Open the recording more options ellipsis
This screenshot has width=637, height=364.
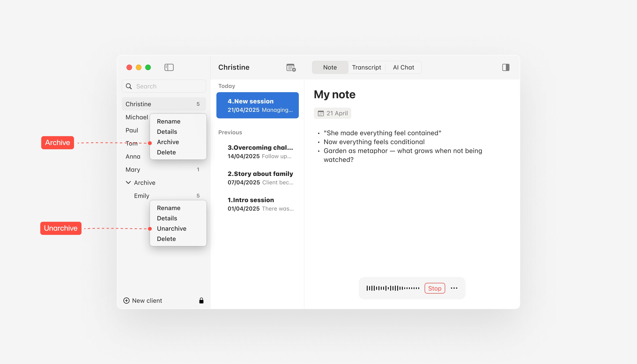pyautogui.click(x=454, y=288)
